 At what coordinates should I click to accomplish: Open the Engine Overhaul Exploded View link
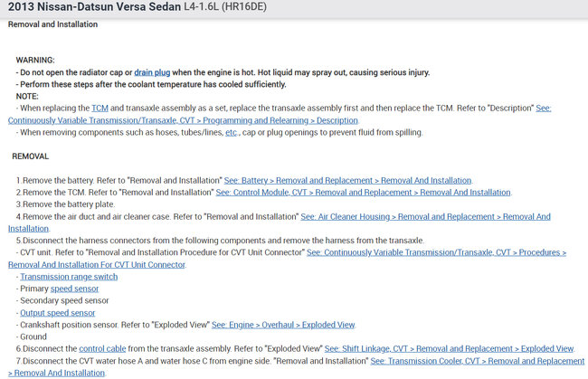[x=283, y=325]
